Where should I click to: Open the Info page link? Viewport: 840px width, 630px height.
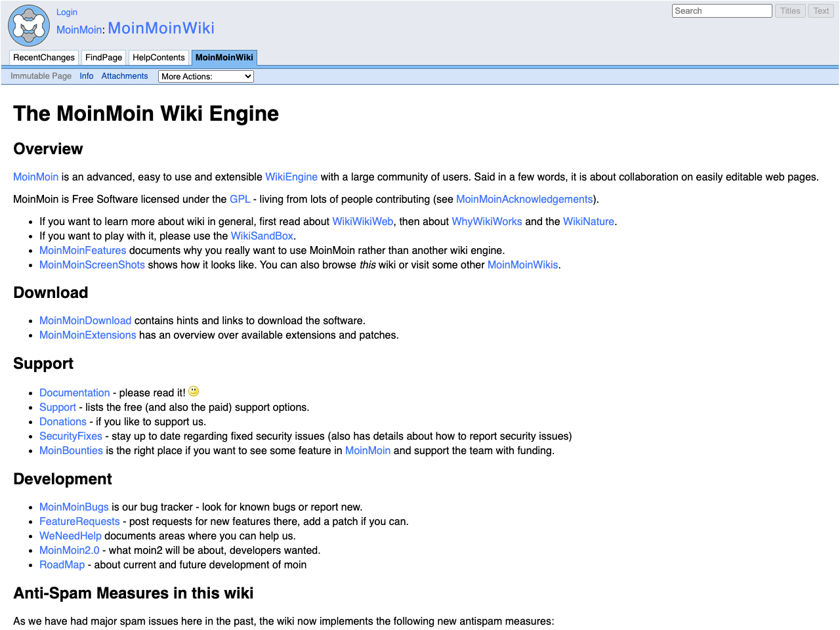[86, 75]
